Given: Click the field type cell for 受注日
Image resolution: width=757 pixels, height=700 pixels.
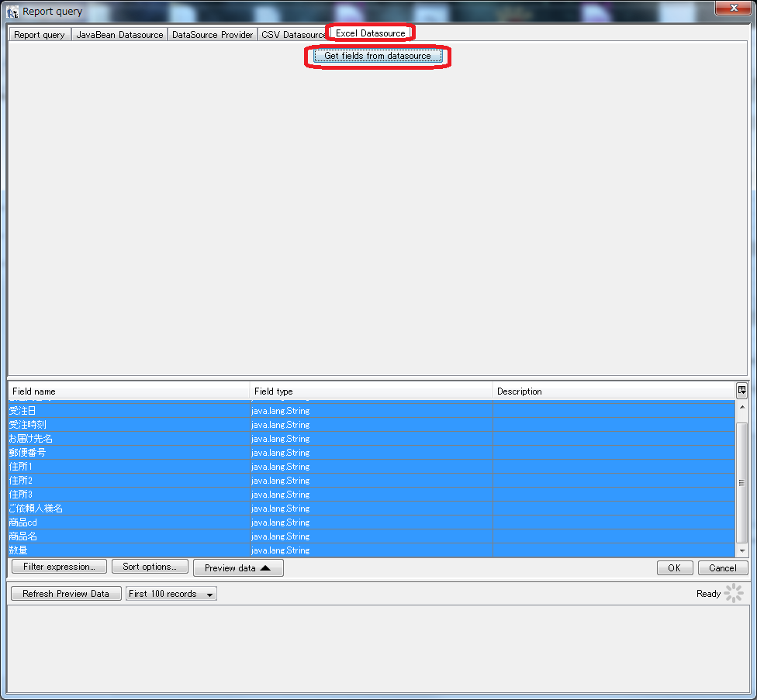Looking at the screenshot, I should click(x=372, y=411).
